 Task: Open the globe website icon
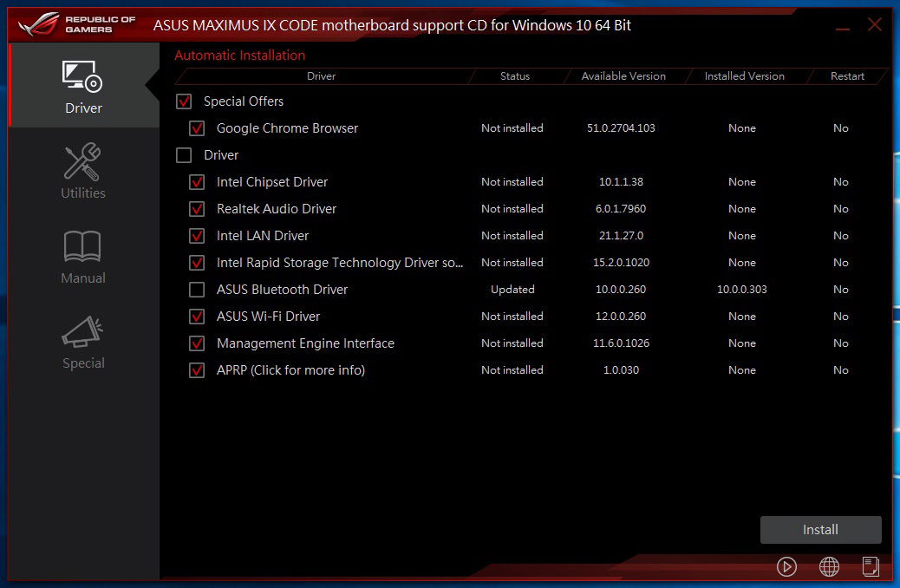[x=829, y=567]
